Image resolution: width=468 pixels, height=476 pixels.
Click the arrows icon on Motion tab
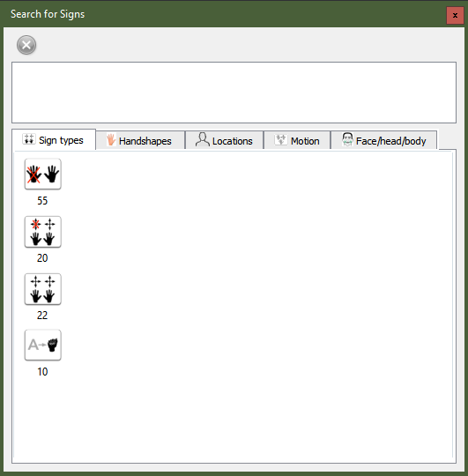281,140
